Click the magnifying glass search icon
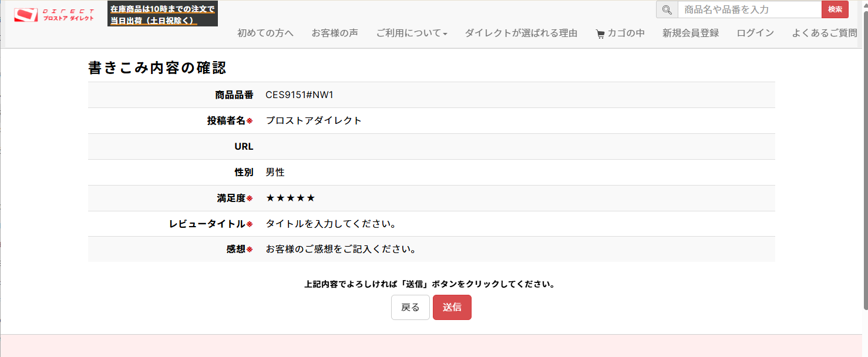The image size is (868, 357). tap(667, 9)
